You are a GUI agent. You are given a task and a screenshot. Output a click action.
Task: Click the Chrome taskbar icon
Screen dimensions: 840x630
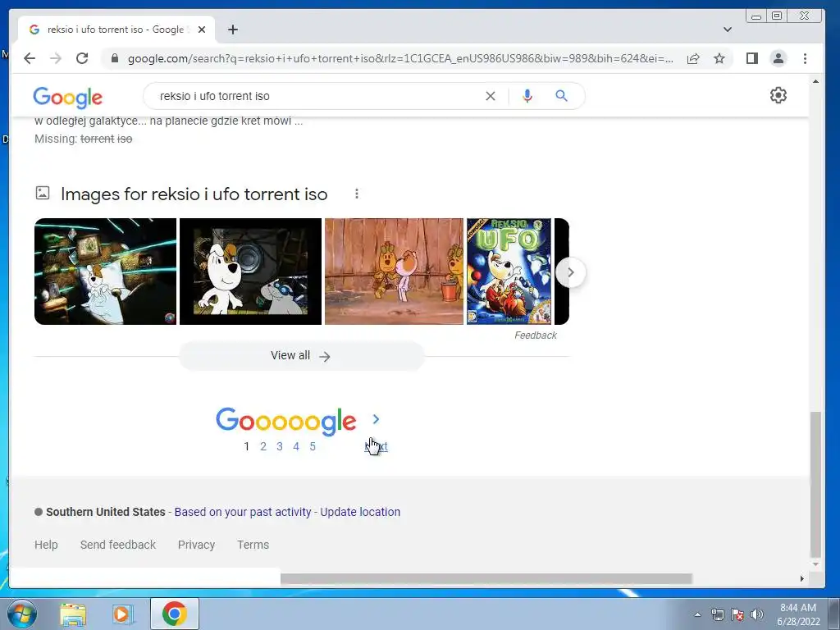(x=175, y=614)
